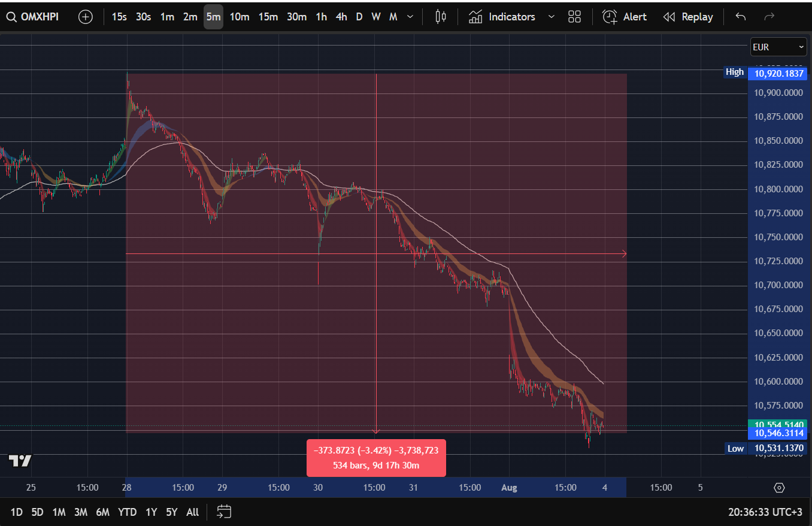Expand the timeframe interval dropdown chevron

click(410, 17)
